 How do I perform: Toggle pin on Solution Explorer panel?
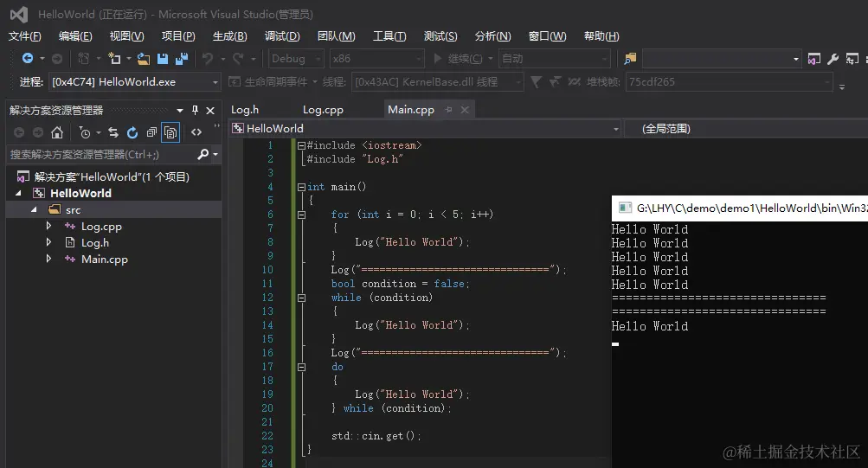[196, 111]
